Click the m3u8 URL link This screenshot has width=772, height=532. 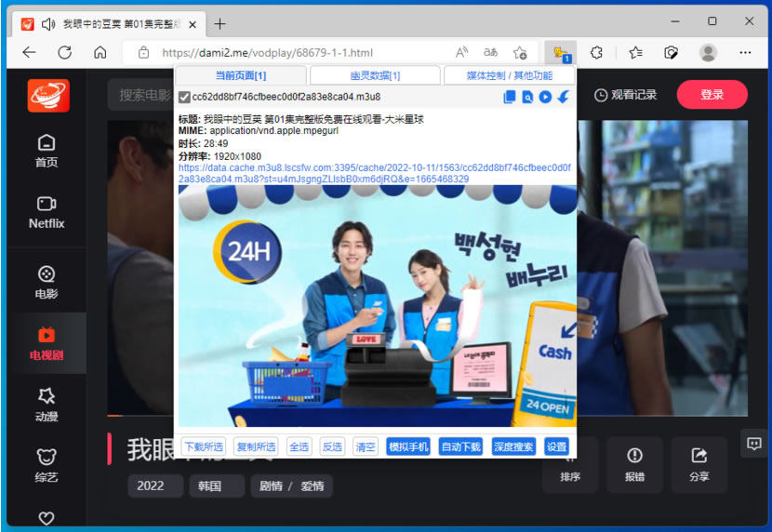(375, 173)
